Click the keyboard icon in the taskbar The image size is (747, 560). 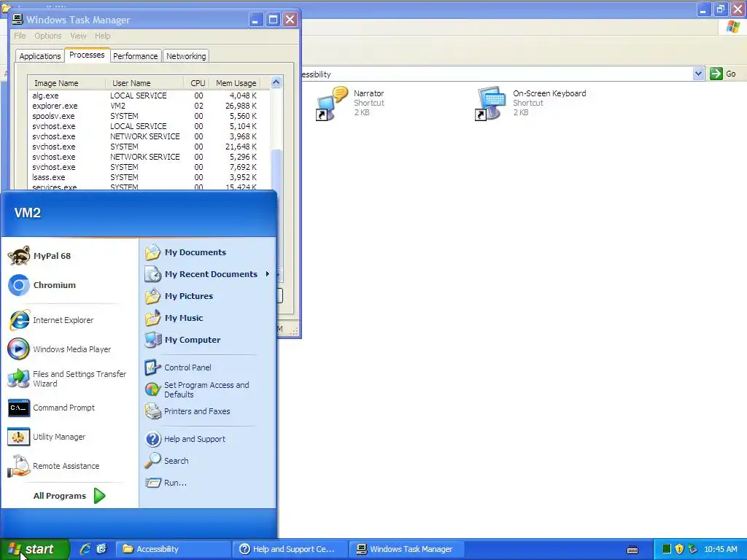[x=632, y=550]
